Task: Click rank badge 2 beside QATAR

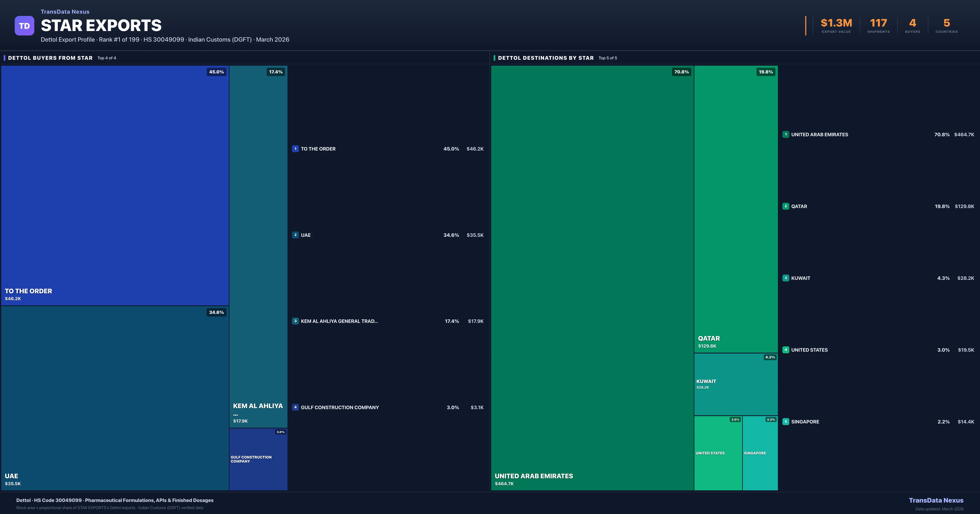Action: (786, 206)
